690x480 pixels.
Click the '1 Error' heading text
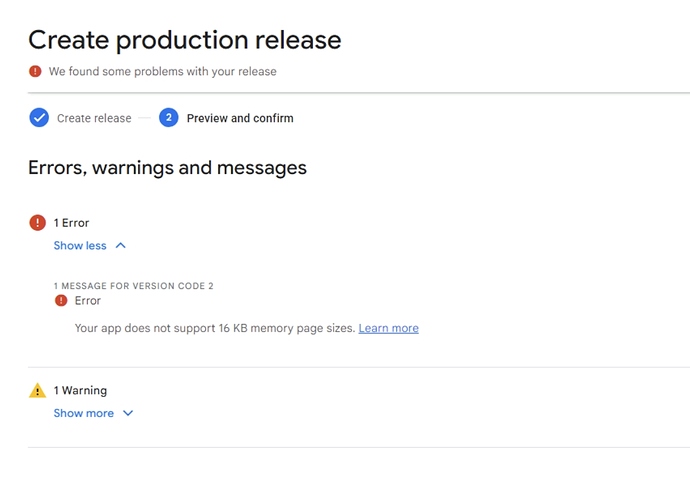coord(71,223)
